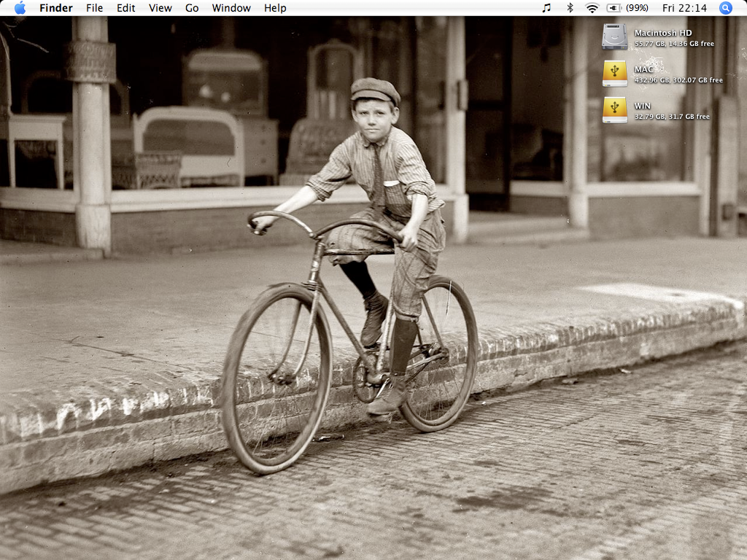Click the battery status icon
Image resolution: width=747 pixels, height=560 pixels.
point(614,8)
